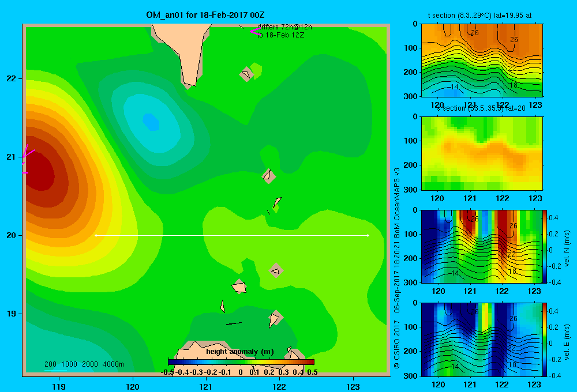Click depth label 300 of the salinity section
This screenshot has height=392, width=577.
point(410,190)
